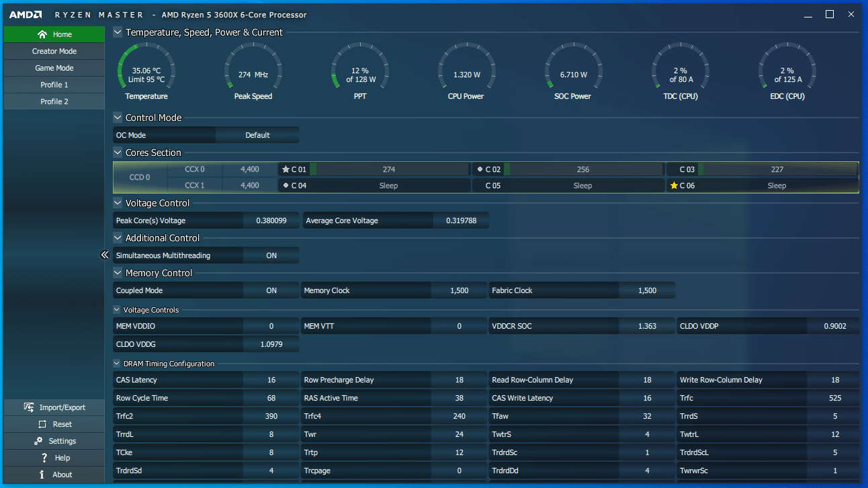Click the VDDCR SOC value 1.363

pyautogui.click(x=648, y=326)
